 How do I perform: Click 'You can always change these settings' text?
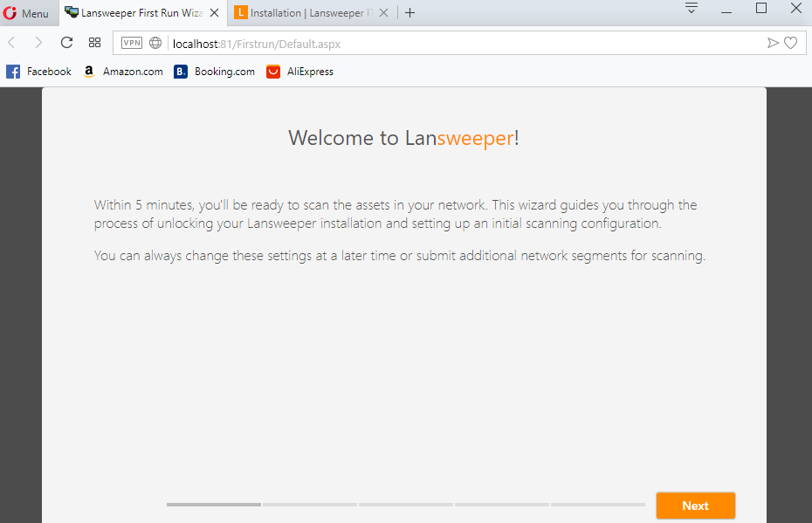400,256
